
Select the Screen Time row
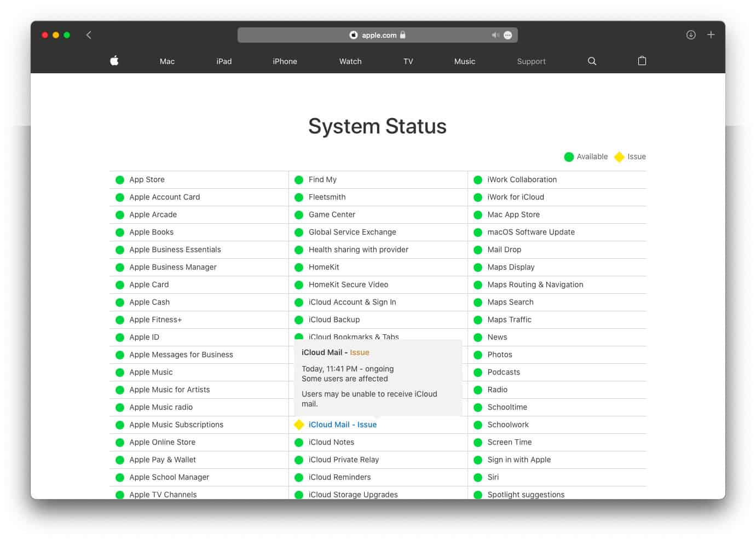(557, 442)
